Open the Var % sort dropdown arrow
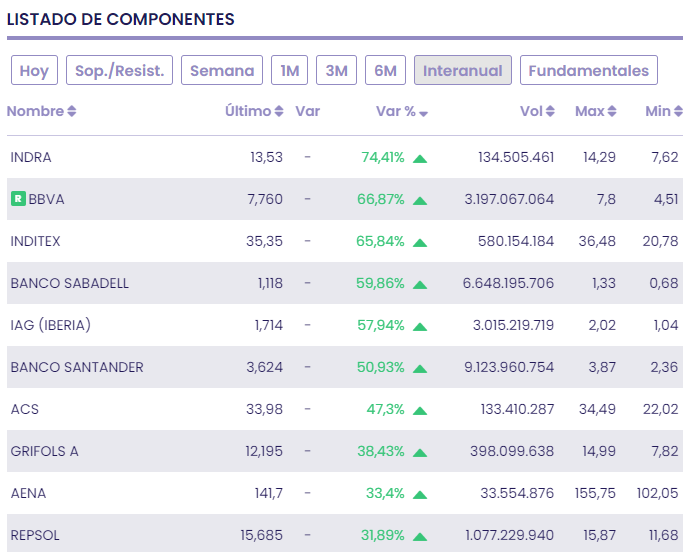 click(x=424, y=113)
